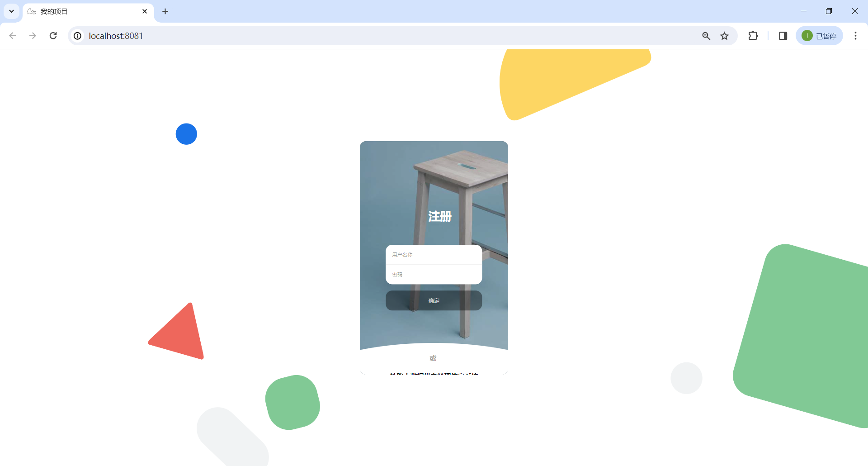Click the 密码 password field
The width and height of the screenshot is (868, 466).
click(434, 275)
